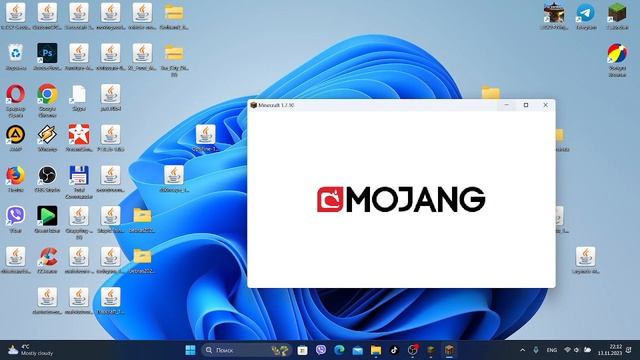Switch to the active Minecraft crafting table taskbar icon
This screenshot has height=360, width=640.
coord(449,350)
